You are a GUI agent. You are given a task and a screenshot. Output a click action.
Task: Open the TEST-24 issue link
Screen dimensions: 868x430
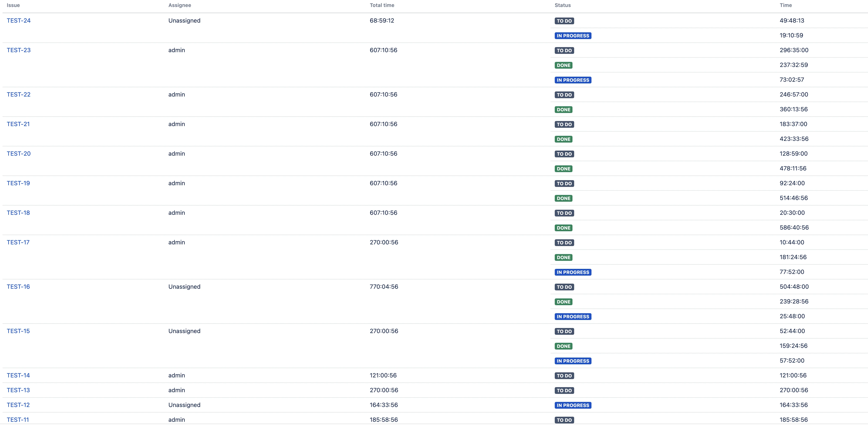pyautogui.click(x=19, y=20)
